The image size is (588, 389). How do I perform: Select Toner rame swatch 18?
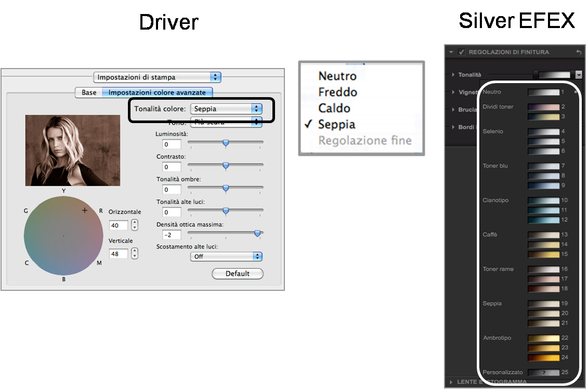pyautogui.click(x=543, y=289)
